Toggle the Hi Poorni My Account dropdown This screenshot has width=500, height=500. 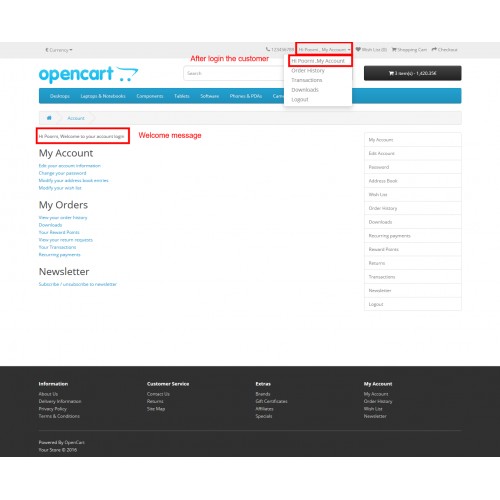(324, 50)
